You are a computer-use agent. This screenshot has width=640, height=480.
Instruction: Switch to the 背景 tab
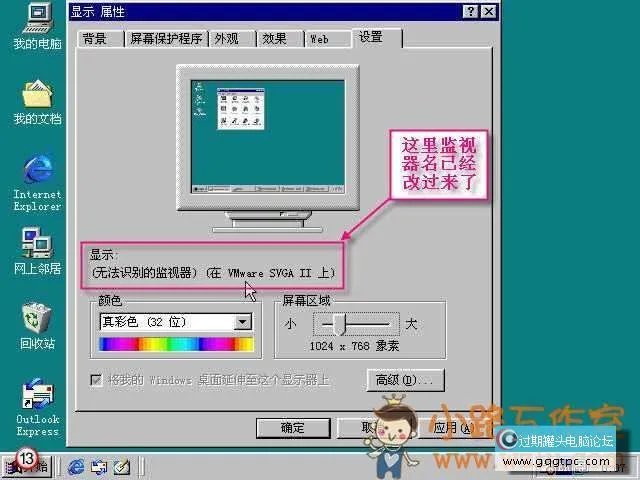pyautogui.click(x=100, y=39)
